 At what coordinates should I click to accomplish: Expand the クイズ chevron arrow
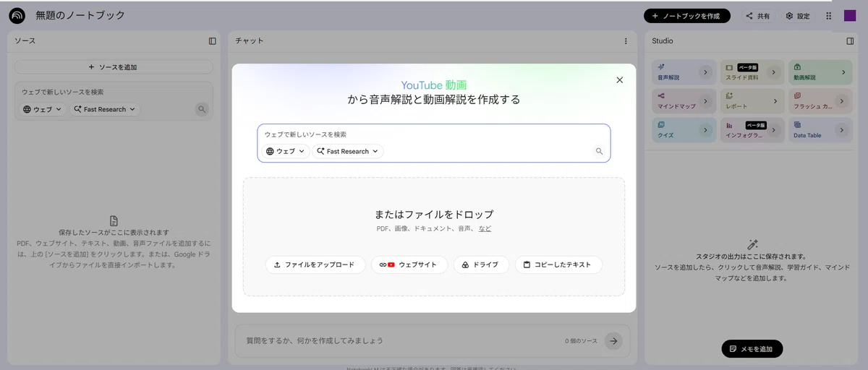tap(706, 130)
